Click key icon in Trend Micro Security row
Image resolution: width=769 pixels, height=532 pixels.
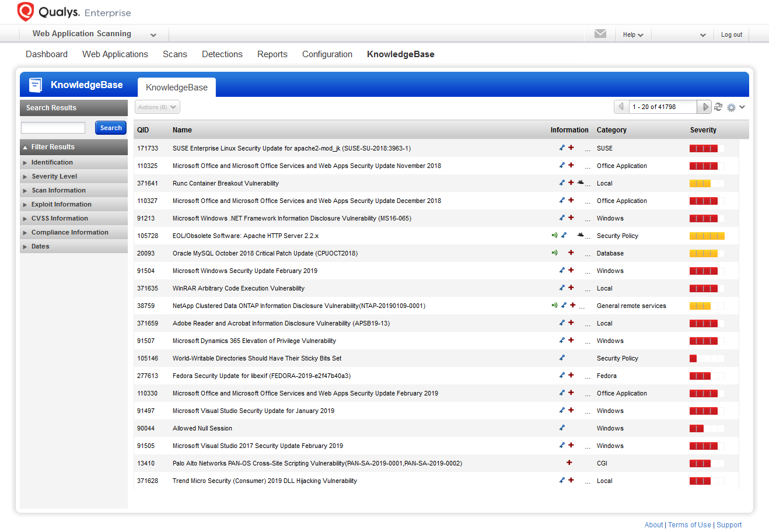point(562,481)
